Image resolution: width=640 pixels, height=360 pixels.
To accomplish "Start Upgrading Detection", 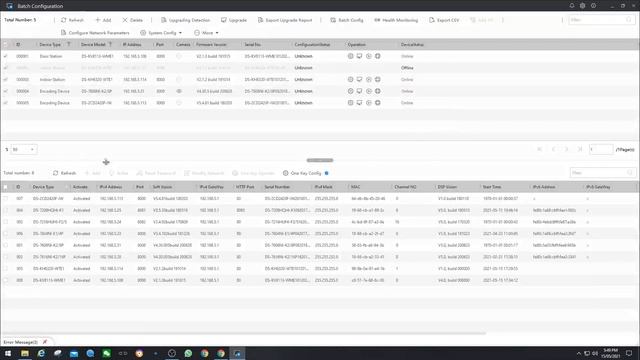I will 185,20.
